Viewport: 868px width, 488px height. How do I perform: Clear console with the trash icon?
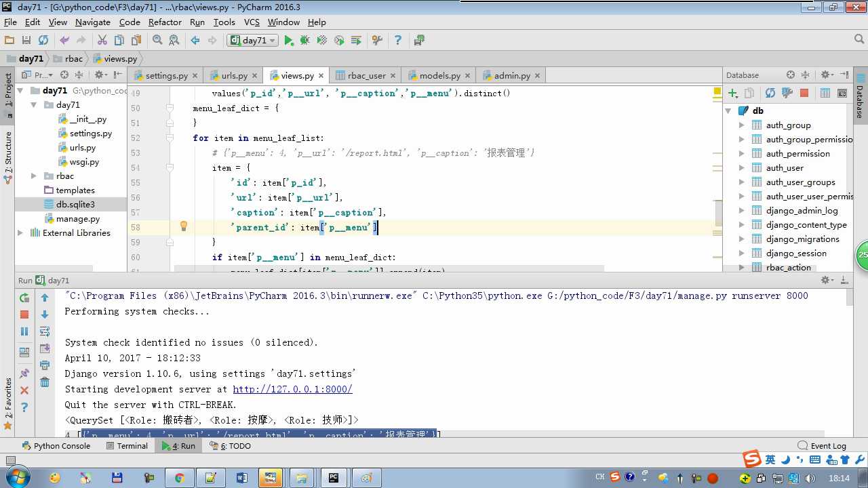pos(45,382)
